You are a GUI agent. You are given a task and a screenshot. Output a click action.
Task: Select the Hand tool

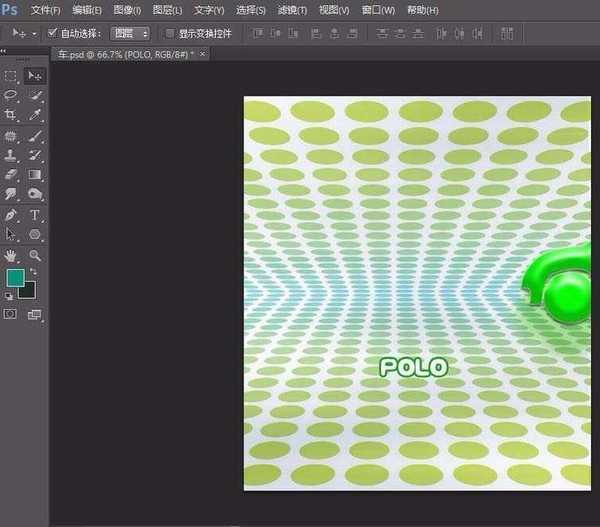[x=11, y=255]
